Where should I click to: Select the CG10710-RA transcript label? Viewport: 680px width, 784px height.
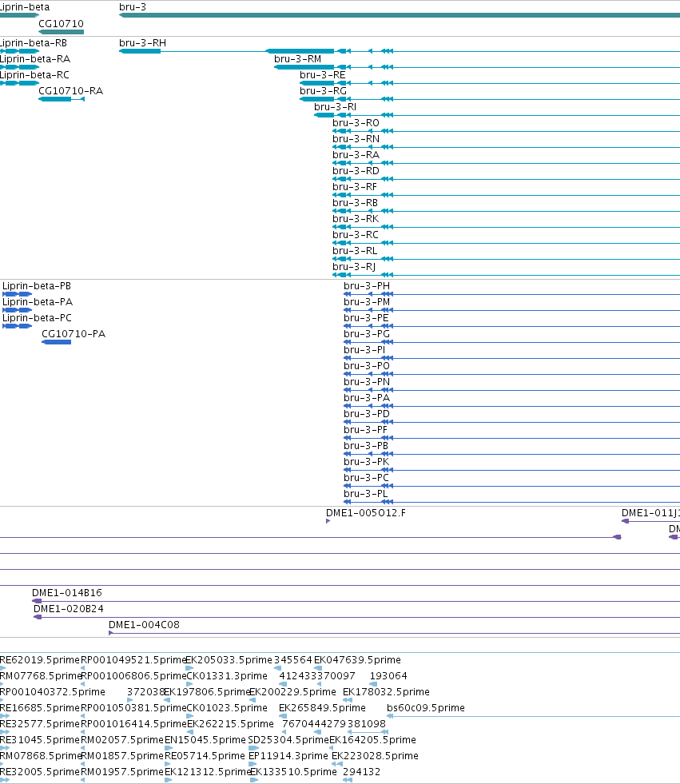(x=71, y=91)
